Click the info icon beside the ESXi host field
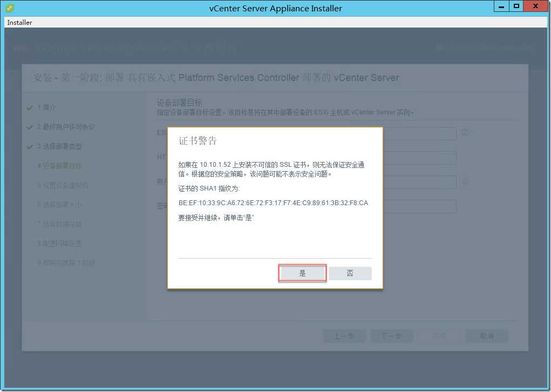 pyautogui.click(x=465, y=132)
